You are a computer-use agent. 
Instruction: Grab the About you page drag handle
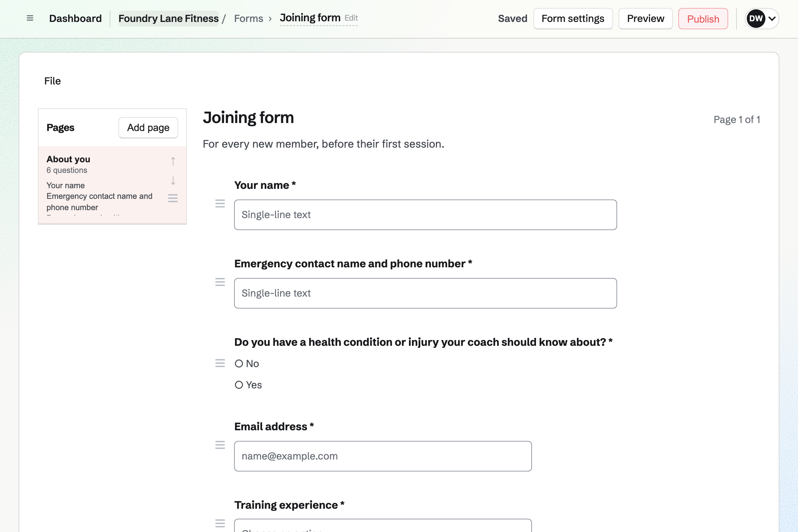point(173,198)
